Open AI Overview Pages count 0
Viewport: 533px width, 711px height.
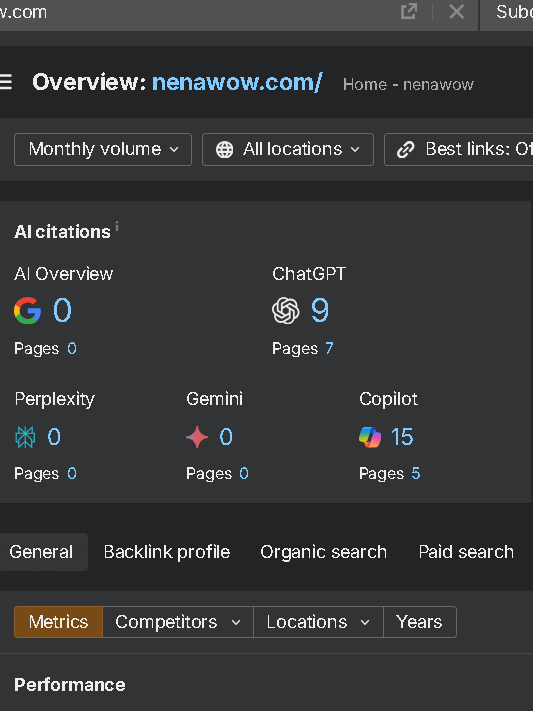pos(72,348)
